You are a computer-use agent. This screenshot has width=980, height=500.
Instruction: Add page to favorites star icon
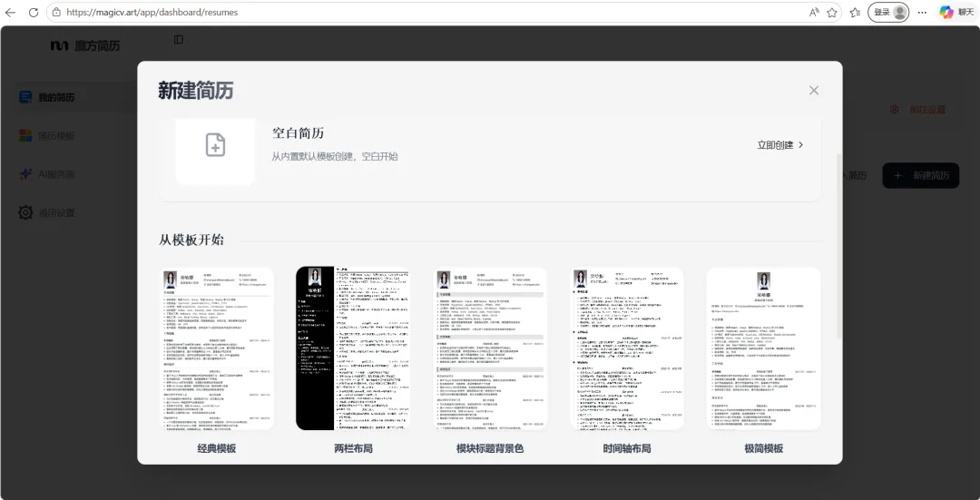tap(832, 12)
